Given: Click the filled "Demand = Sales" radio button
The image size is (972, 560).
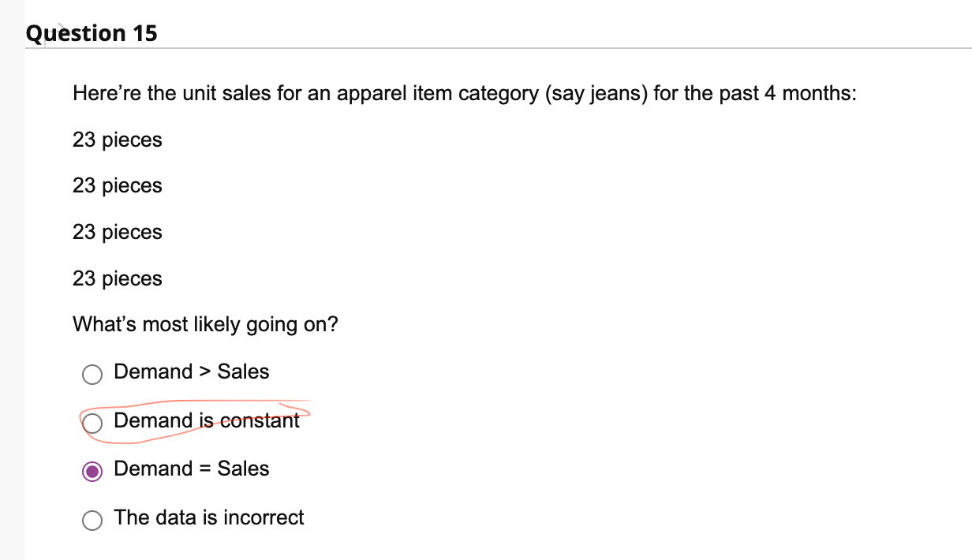Looking at the screenshot, I should (x=92, y=472).
